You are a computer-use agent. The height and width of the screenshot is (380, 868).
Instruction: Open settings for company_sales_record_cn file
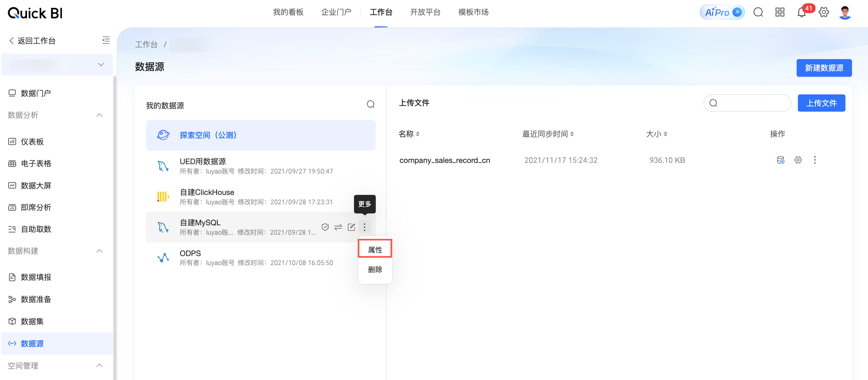(798, 160)
